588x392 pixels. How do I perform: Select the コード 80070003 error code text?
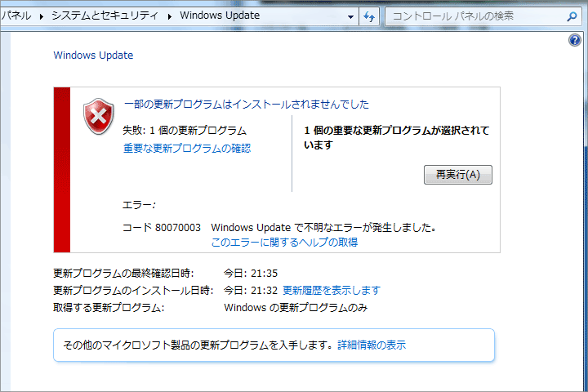coord(162,228)
